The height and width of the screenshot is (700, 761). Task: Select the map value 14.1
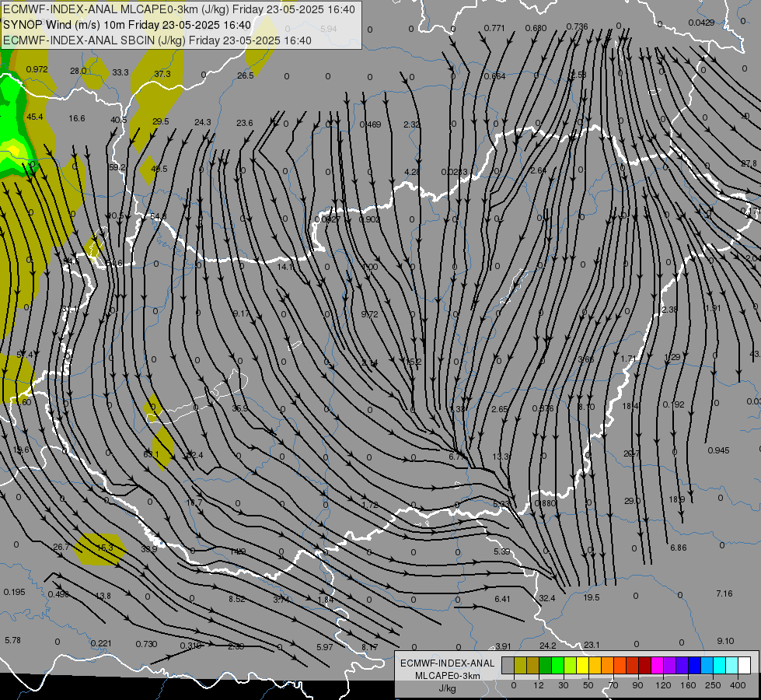click(x=285, y=267)
